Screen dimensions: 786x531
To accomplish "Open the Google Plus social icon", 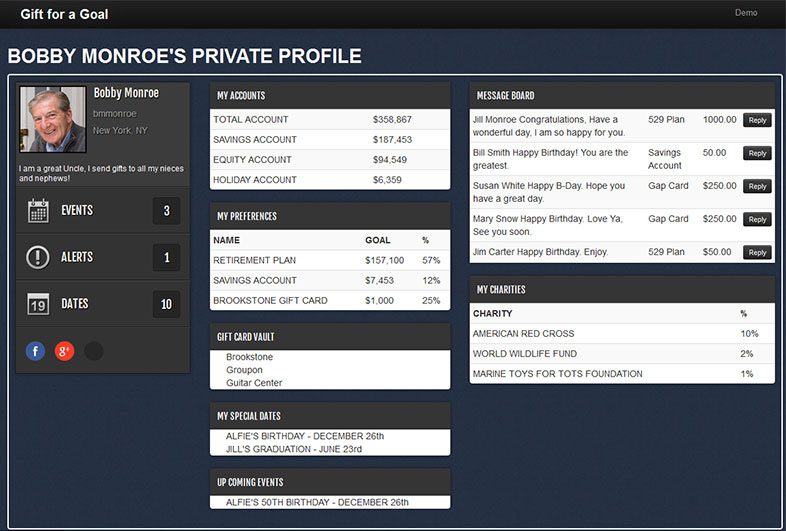I will click(64, 351).
